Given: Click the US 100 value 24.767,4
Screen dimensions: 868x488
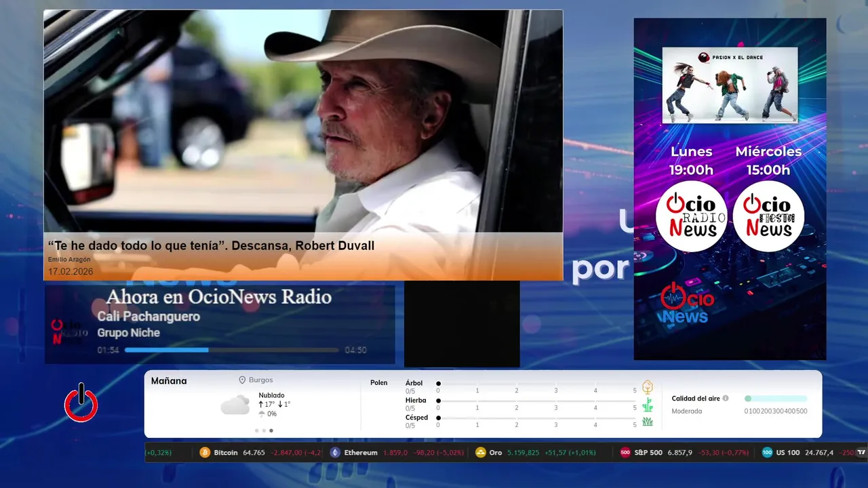Looking at the screenshot, I should coord(819,453).
